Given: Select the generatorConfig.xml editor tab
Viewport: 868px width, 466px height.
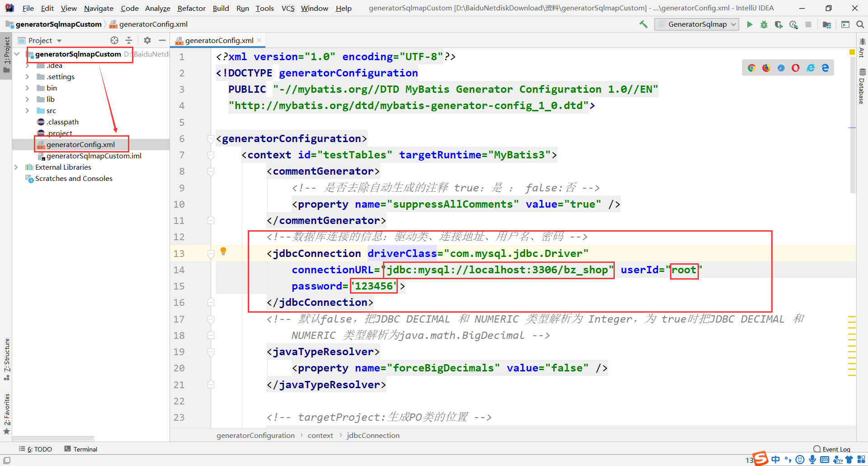Looking at the screenshot, I should (x=219, y=40).
